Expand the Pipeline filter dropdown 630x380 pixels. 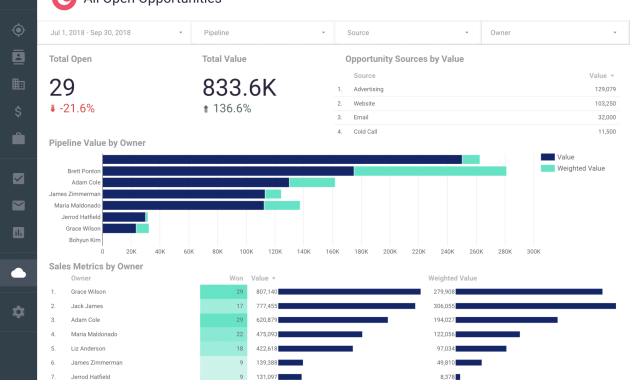pos(263,33)
